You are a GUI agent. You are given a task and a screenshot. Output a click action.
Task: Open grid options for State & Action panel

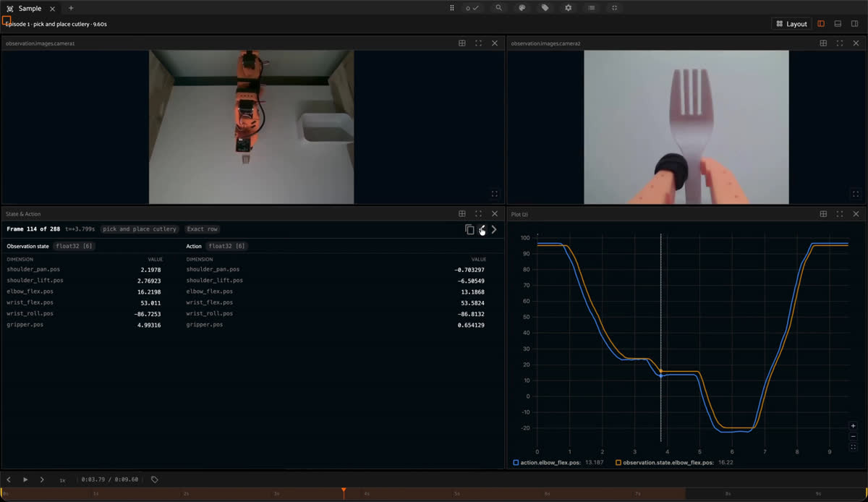click(x=461, y=214)
